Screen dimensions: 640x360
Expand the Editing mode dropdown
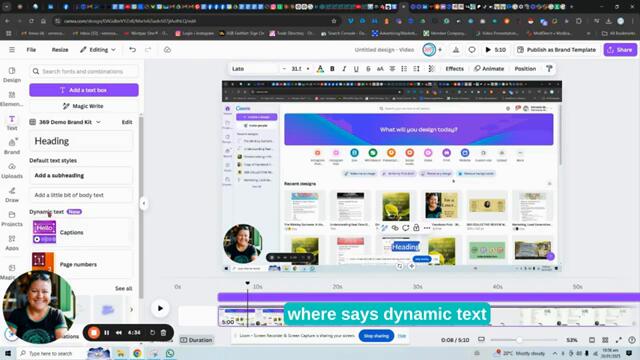98,50
